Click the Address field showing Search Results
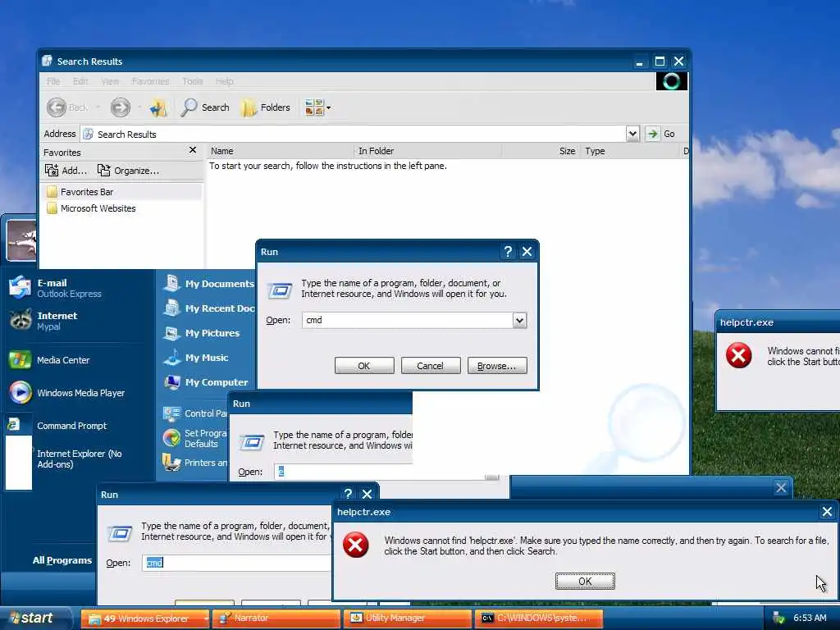840x630 pixels. [353, 134]
